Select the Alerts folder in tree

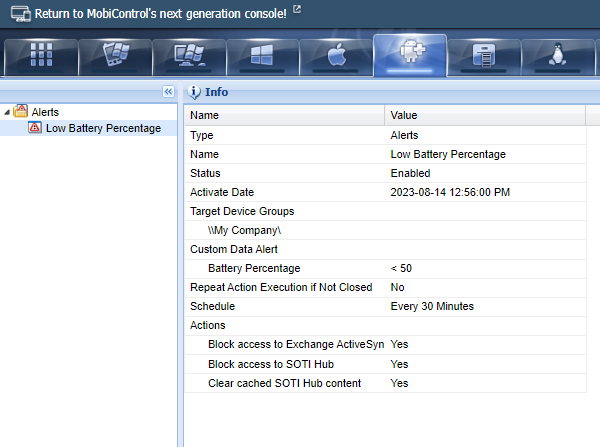coord(45,112)
